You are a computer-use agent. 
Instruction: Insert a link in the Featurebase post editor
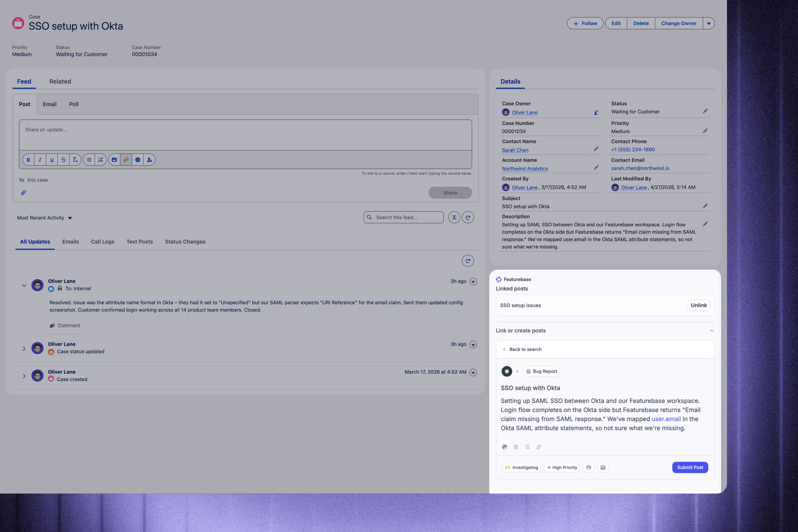(x=539, y=447)
